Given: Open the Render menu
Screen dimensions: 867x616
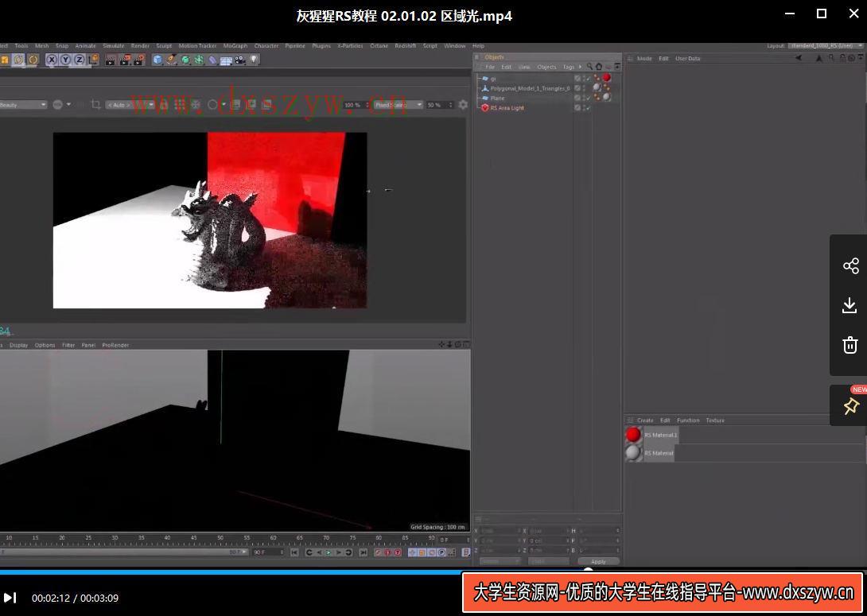Looking at the screenshot, I should point(140,46).
